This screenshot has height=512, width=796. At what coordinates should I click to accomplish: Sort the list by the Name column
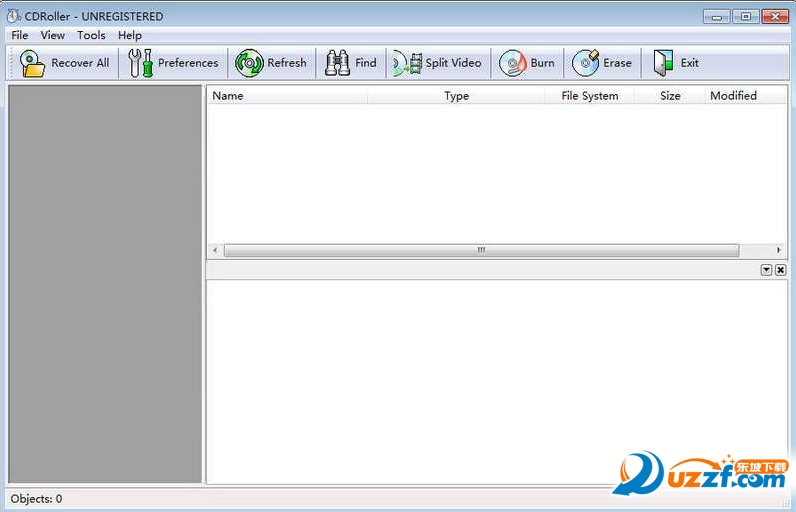click(x=287, y=95)
